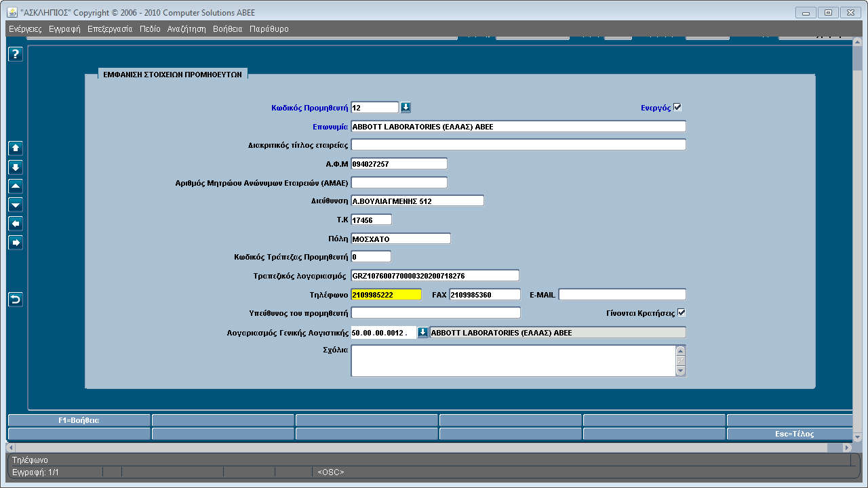This screenshot has width=868, height=488.
Task: Click the Τραπεζικός λογαριασμός field
Action: coord(435,275)
